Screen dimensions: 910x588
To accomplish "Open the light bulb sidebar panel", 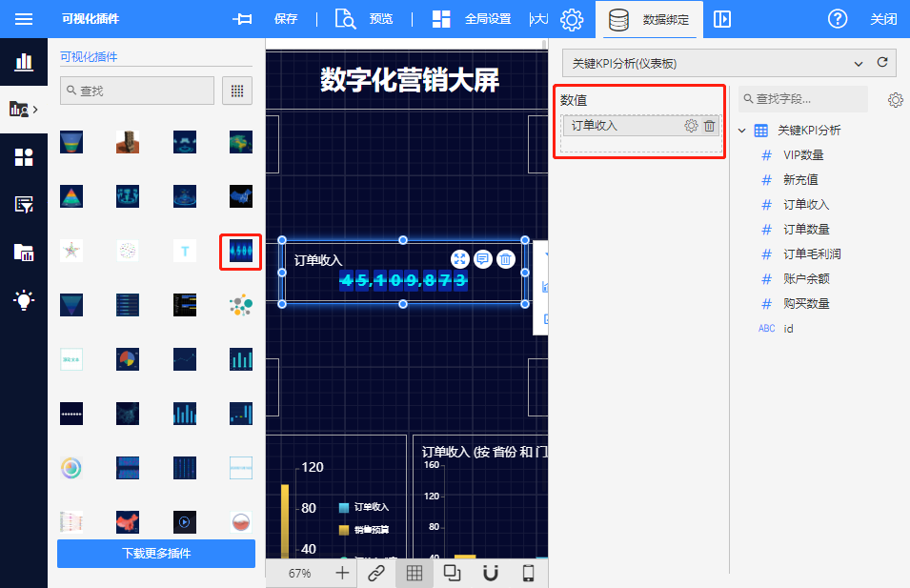I will [x=24, y=300].
